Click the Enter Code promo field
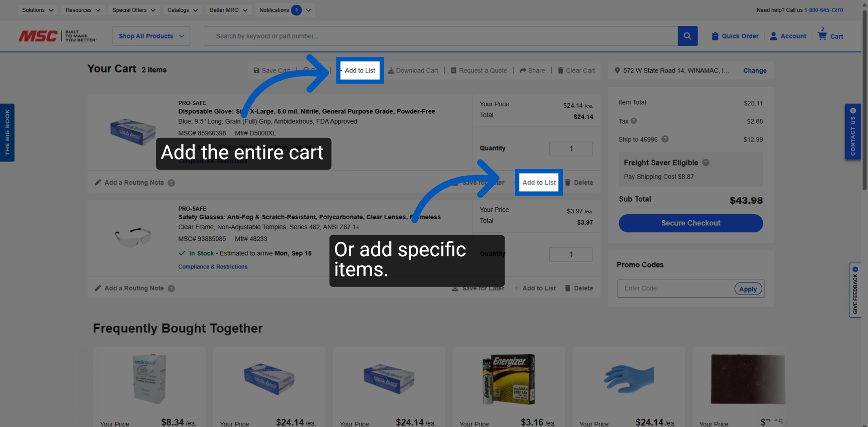Screen dimensions: 868x427 [676, 288]
